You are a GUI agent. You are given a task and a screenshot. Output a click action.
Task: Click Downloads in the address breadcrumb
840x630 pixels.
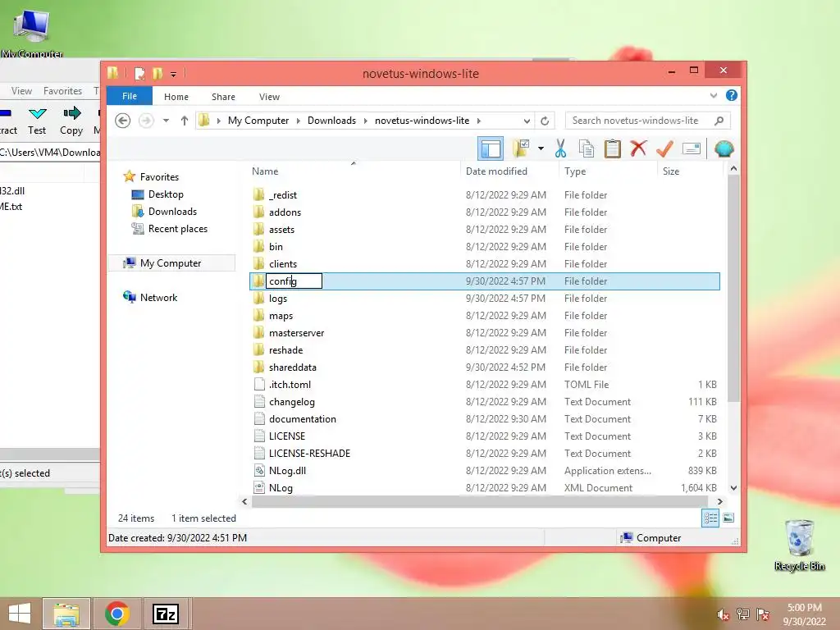(x=331, y=121)
